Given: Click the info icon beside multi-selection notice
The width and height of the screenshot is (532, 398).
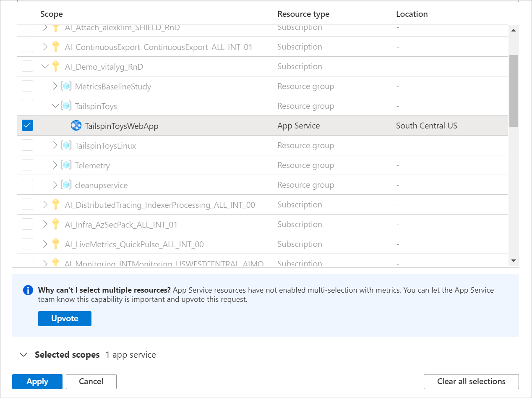Looking at the screenshot, I should click(x=28, y=290).
